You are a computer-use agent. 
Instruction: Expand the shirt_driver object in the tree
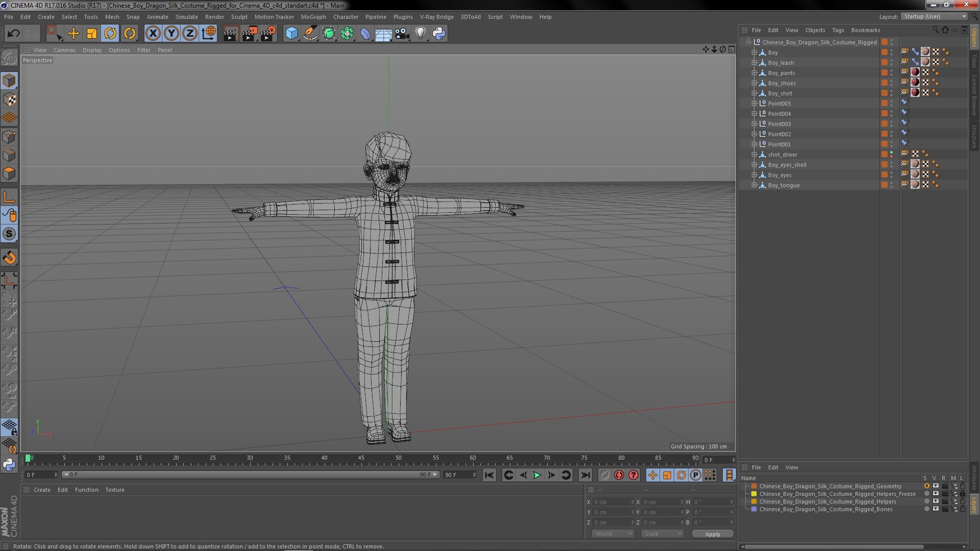754,155
